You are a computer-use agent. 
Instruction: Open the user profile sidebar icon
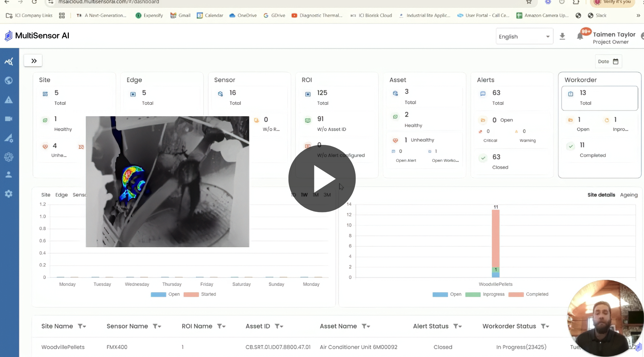tap(9, 175)
